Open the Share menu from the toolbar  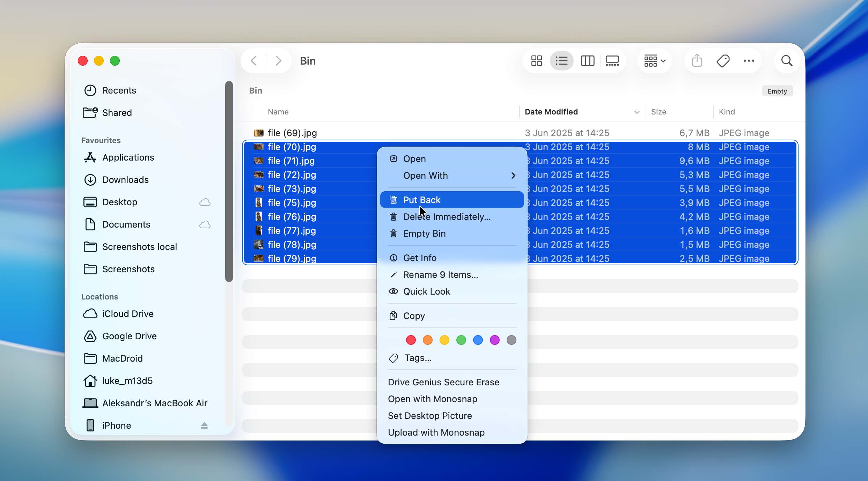click(696, 60)
